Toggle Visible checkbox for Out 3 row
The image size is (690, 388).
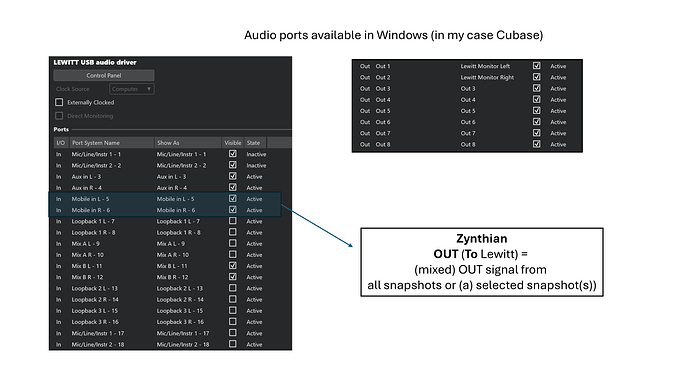(x=536, y=88)
